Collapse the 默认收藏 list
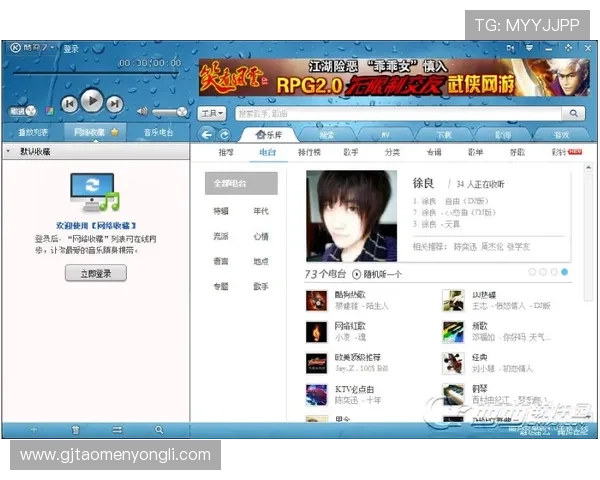Viewport: 600px width, 480px height. coord(8,152)
